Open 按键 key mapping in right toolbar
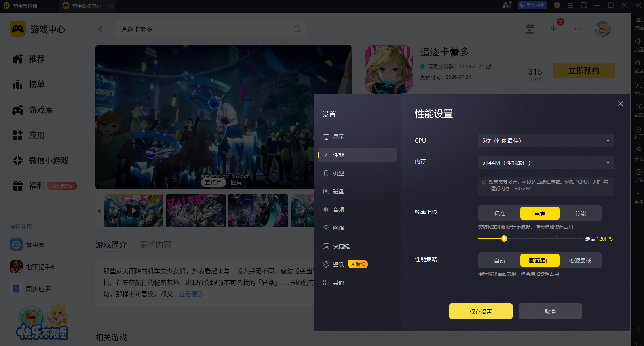Screen dimensions: 644x346 coord(638,23)
